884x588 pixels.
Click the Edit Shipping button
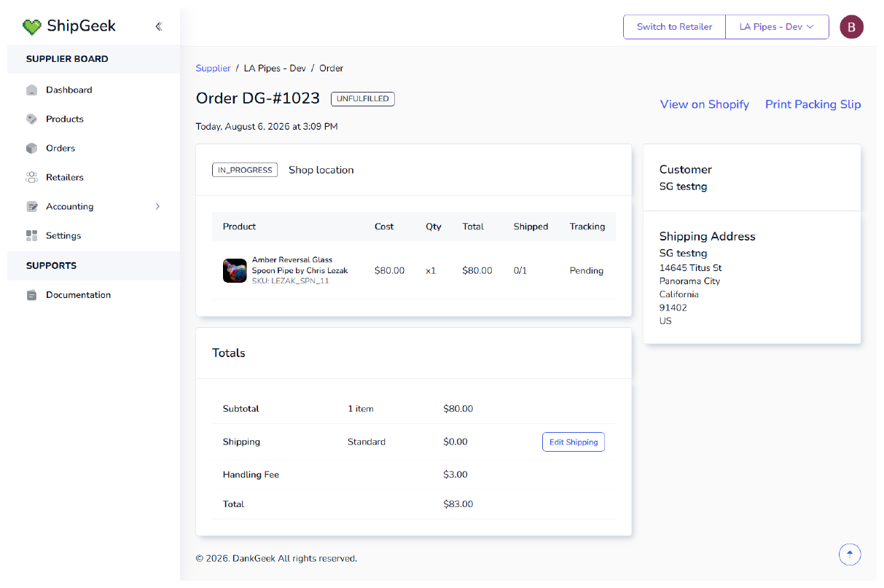click(573, 442)
